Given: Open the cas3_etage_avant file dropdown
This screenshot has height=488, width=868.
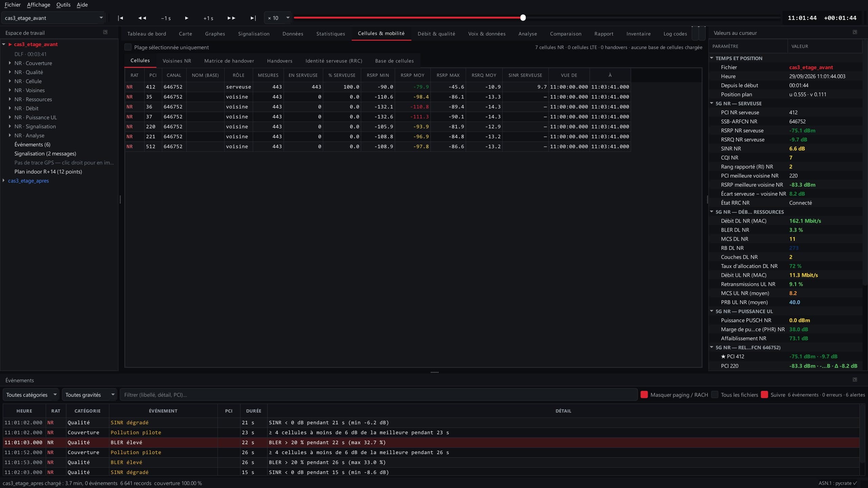Looking at the screenshot, I should point(53,18).
